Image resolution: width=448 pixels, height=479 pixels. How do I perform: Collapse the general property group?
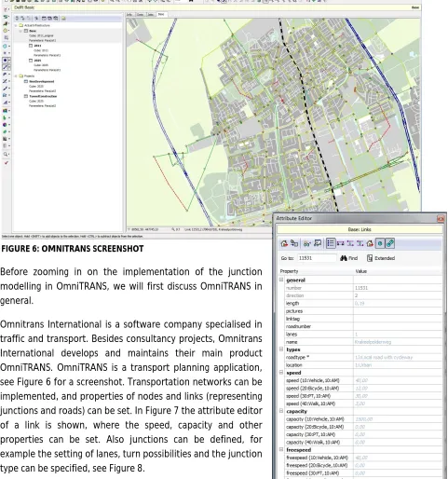(281, 280)
